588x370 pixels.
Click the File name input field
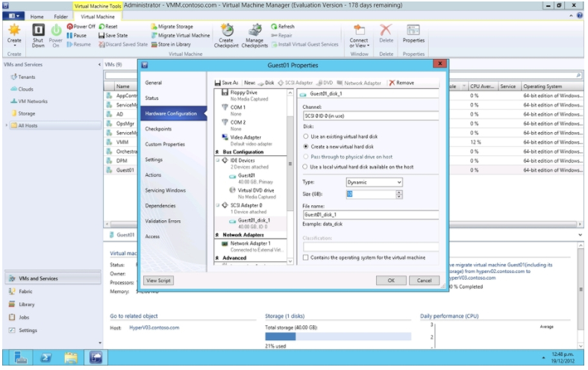(371, 214)
